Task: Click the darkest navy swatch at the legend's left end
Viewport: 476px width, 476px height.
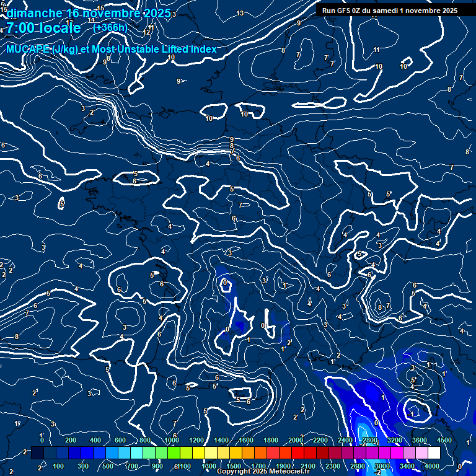Action: pos(37,452)
